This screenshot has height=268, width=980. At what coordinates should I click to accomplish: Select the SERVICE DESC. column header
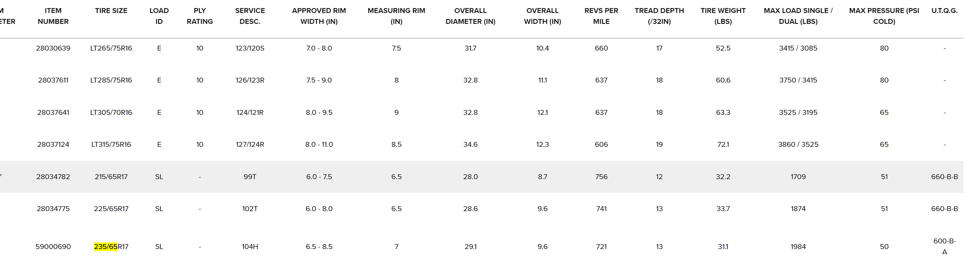(250, 16)
